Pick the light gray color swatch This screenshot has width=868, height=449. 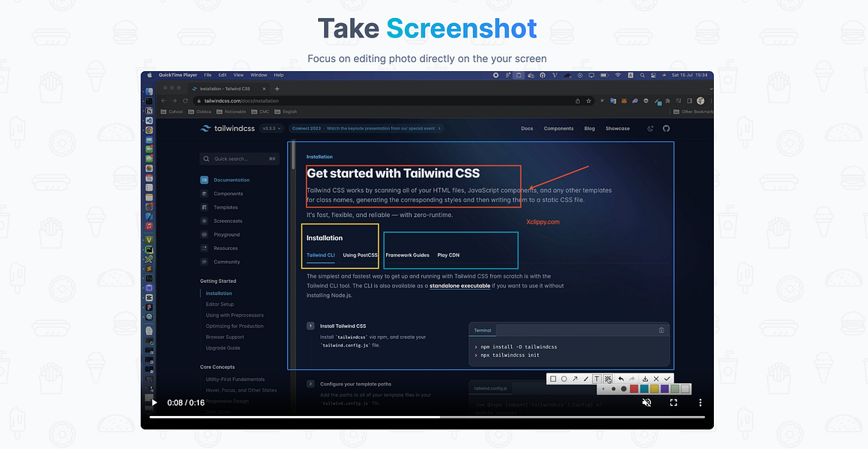(x=685, y=388)
